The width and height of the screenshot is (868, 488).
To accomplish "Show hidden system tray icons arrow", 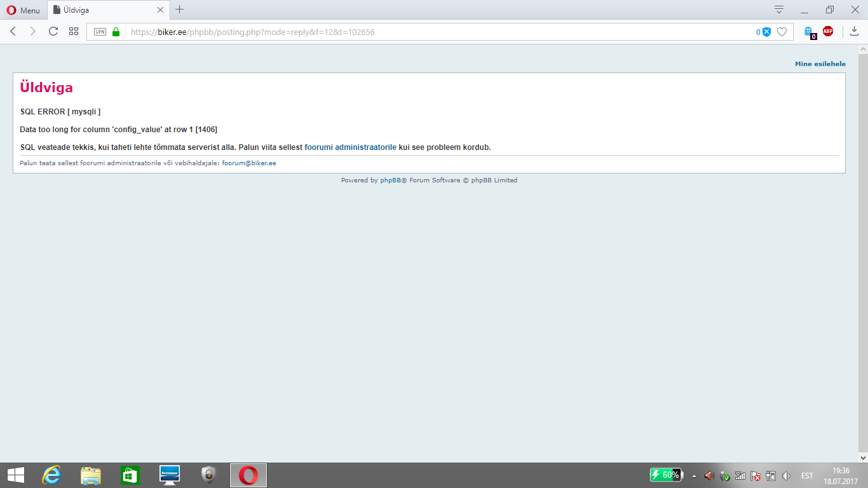I will 694,476.
